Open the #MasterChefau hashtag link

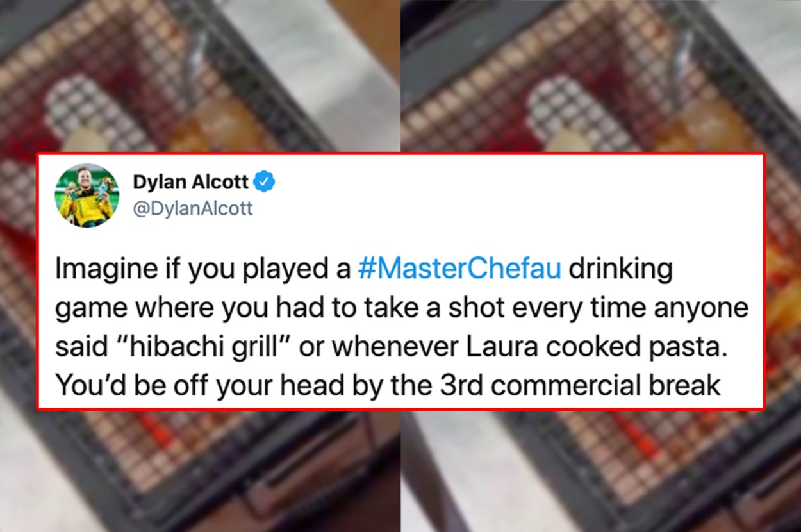[459, 269]
